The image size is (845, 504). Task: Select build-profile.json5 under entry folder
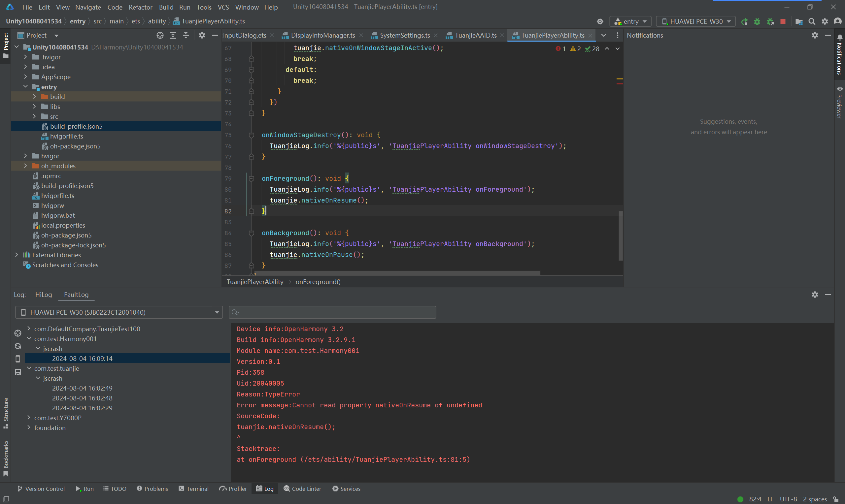tap(76, 126)
